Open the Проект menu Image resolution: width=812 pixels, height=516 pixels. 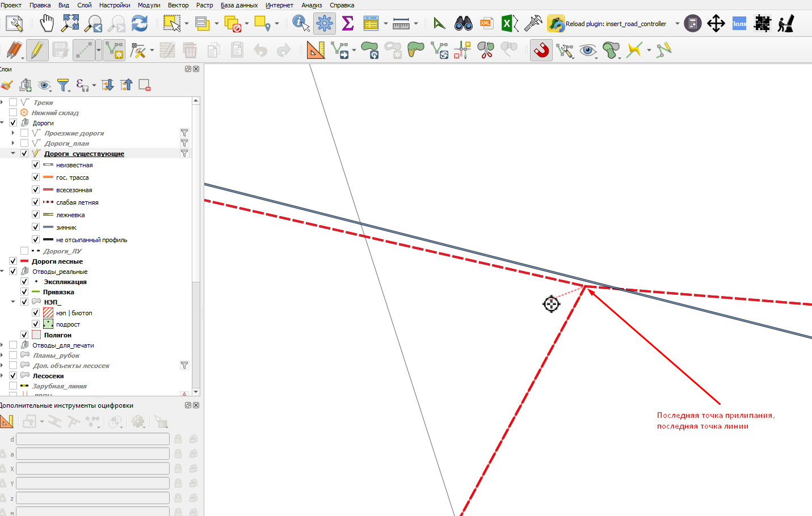pos(11,5)
